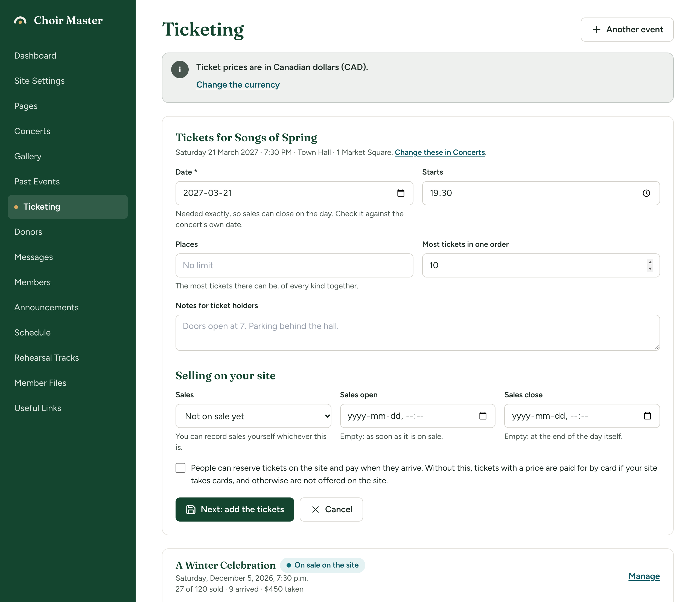The height and width of the screenshot is (602, 700).
Task: Click the Sales open datetime field
Action: tap(418, 416)
